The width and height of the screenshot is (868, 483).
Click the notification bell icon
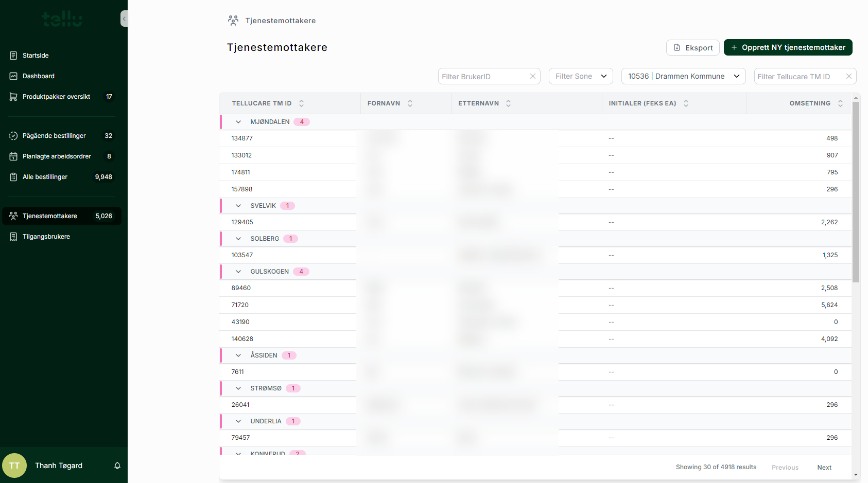point(117,466)
